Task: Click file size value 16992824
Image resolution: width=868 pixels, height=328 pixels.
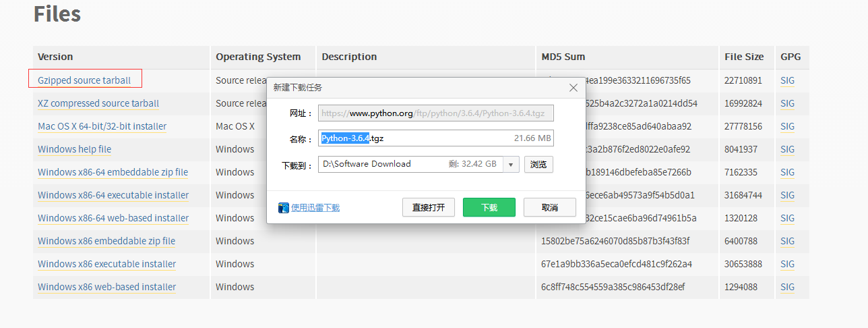Action: [743, 103]
